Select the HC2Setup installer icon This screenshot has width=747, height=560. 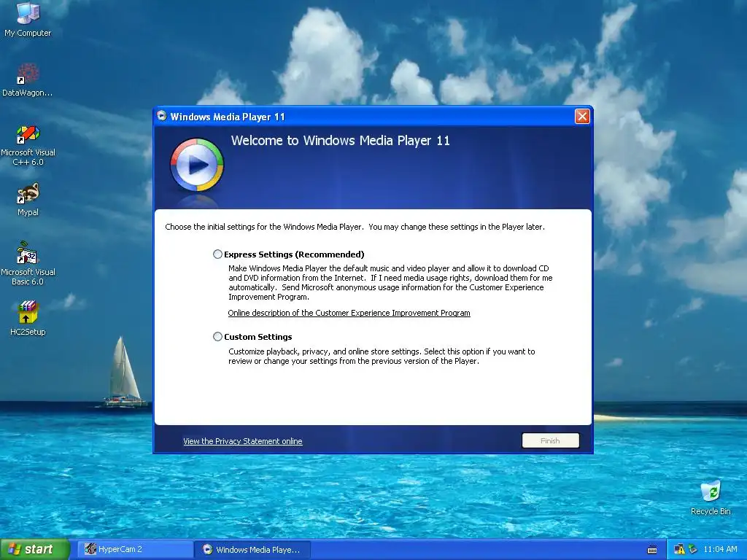(x=28, y=318)
